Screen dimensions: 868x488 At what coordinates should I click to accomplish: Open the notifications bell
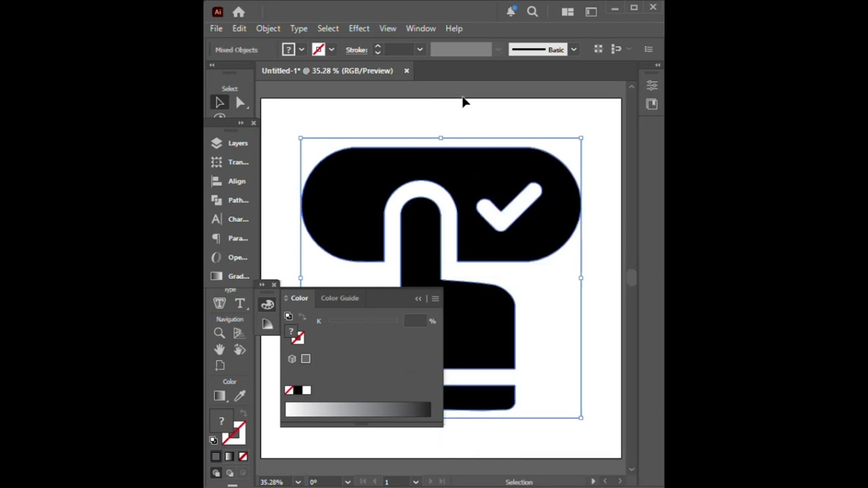pos(511,12)
